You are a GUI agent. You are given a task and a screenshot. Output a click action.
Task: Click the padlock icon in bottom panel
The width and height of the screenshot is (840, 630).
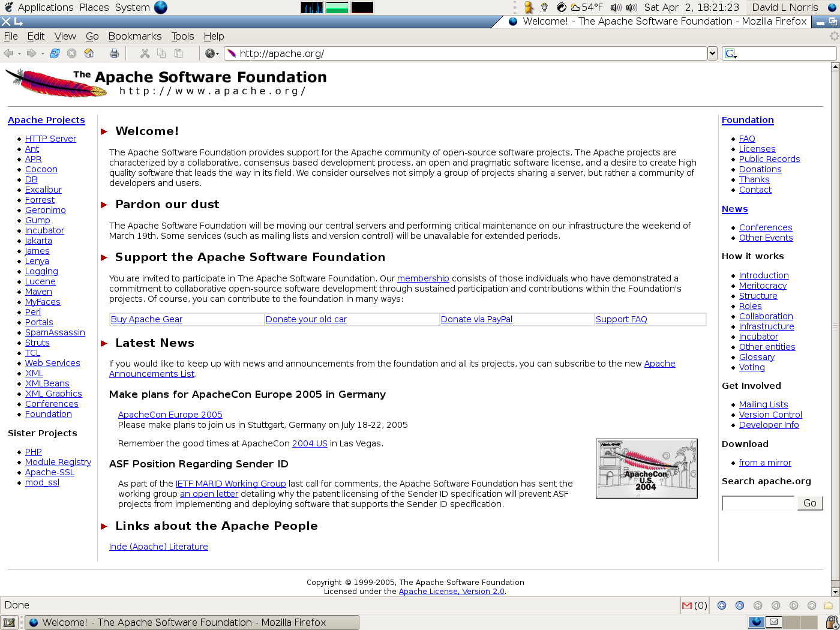click(832, 622)
